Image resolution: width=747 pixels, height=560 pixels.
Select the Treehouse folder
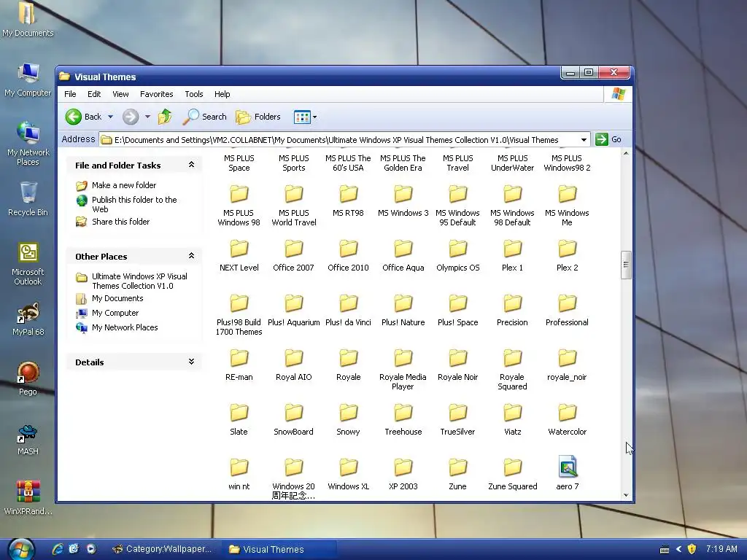403,419
